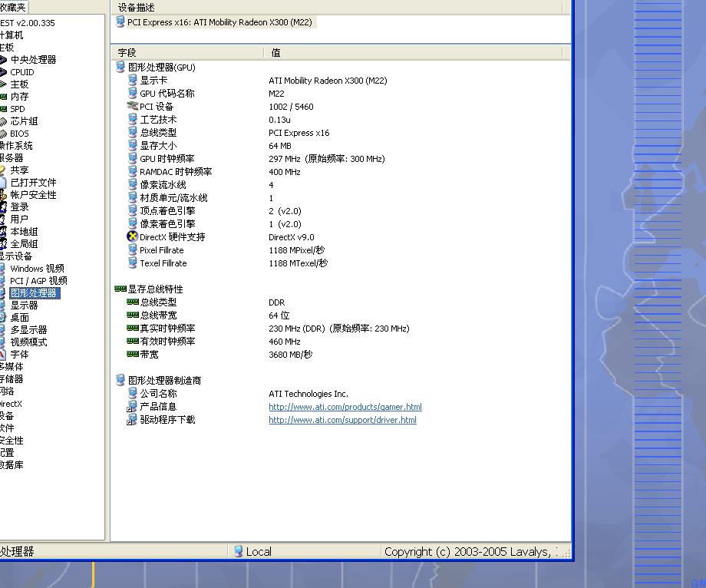Open the 收藏夹 tab in sidebar
The width and height of the screenshot is (706, 588).
(14, 7)
